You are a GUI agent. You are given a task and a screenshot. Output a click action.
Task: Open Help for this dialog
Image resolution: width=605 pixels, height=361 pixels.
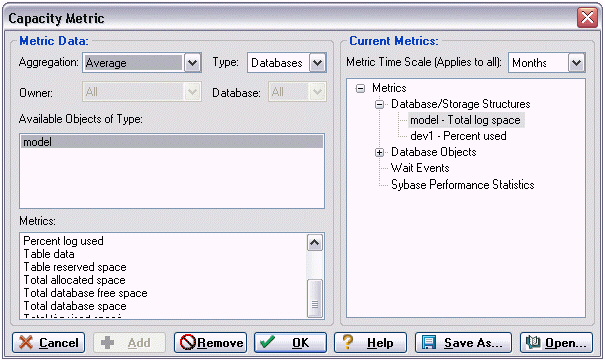coord(370,342)
